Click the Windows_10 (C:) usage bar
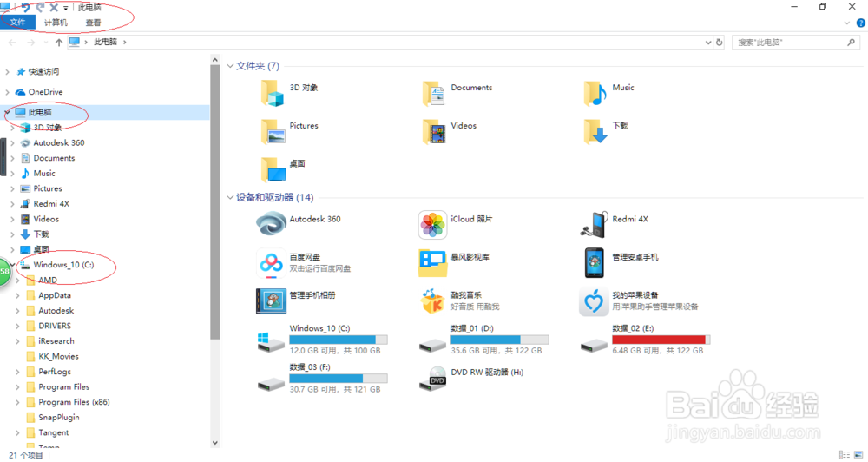The image size is (868, 462). click(339, 340)
